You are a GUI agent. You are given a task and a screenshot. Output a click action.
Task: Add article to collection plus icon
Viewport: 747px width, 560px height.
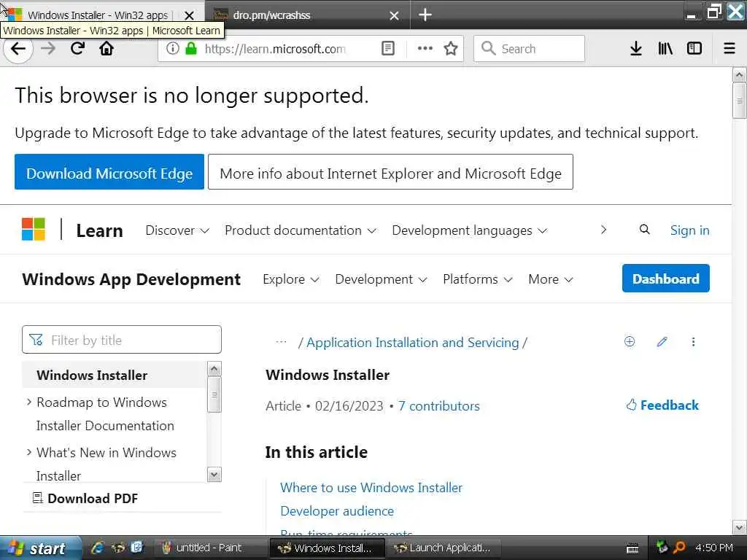tap(630, 341)
